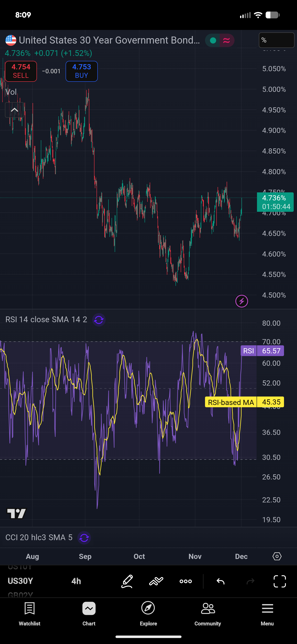Tap the Oct label on time axis

point(139,556)
